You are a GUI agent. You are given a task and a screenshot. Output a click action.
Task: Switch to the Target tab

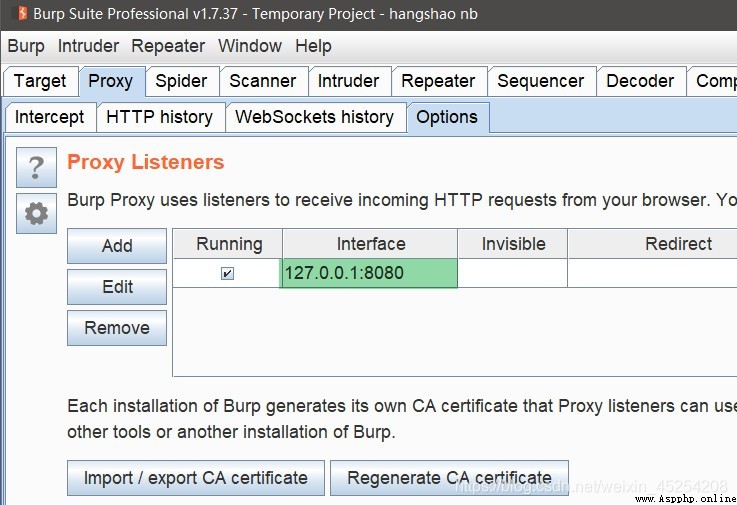(x=40, y=81)
